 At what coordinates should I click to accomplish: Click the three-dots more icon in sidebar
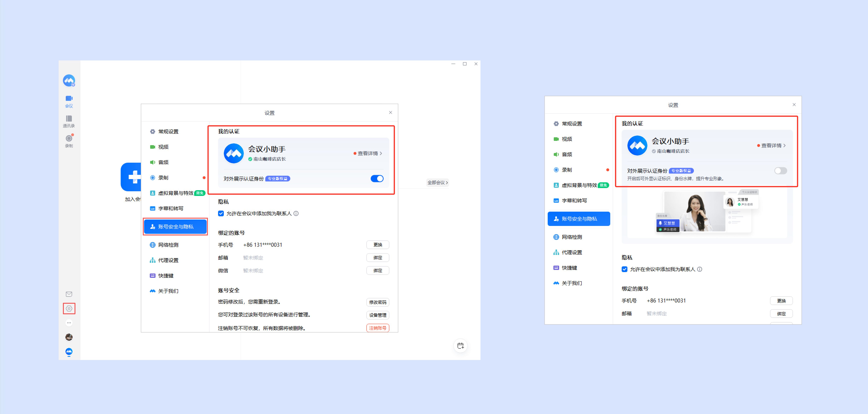[x=69, y=323]
